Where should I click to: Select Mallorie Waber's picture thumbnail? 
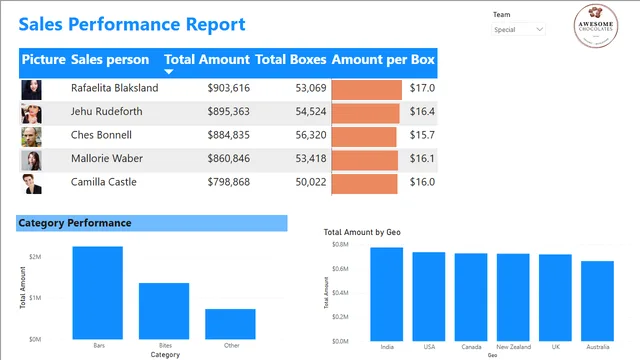point(31,160)
